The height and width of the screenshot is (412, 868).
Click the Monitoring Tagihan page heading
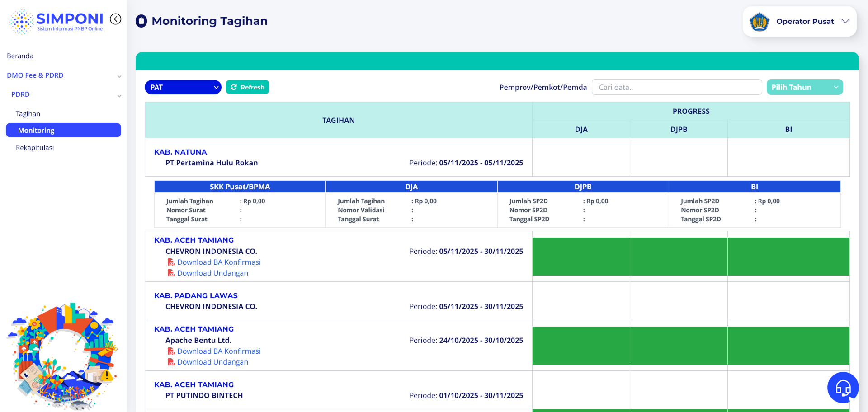210,21
